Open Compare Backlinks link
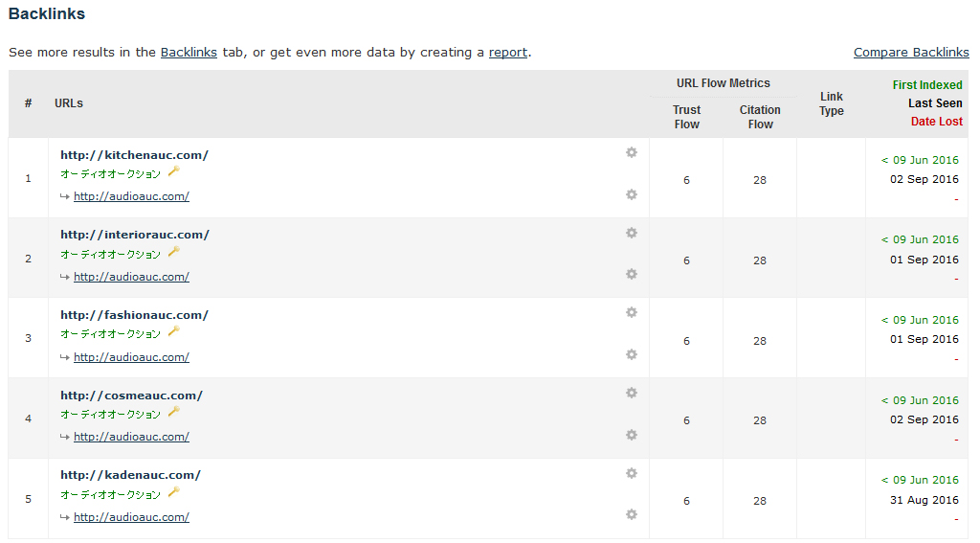The height and width of the screenshot is (543, 980). pos(911,53)
